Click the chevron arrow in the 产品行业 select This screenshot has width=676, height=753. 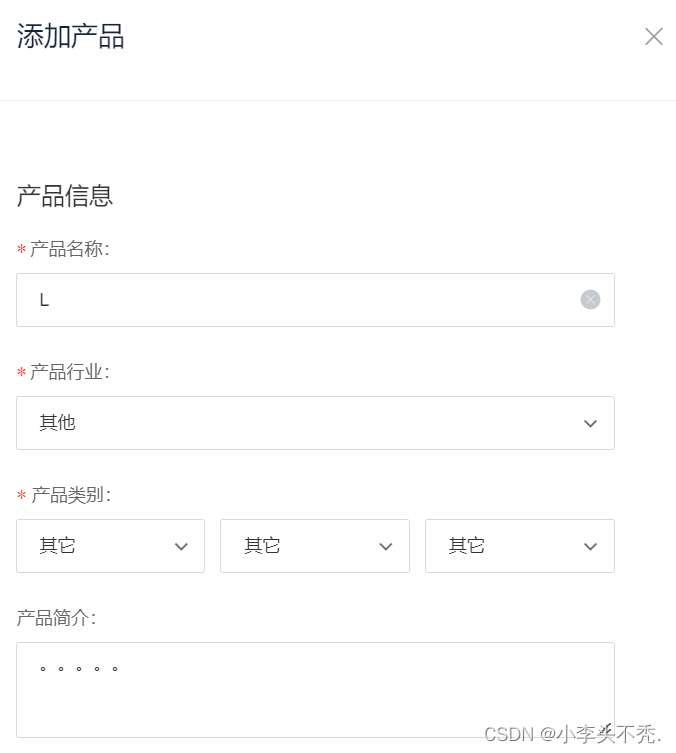pos(590,424)
